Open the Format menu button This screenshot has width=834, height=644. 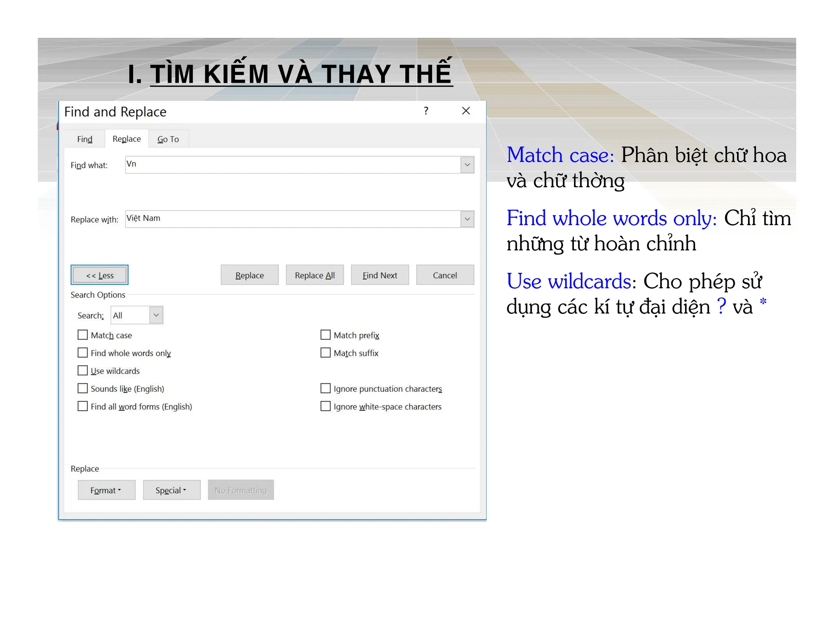tap(106, 490)
